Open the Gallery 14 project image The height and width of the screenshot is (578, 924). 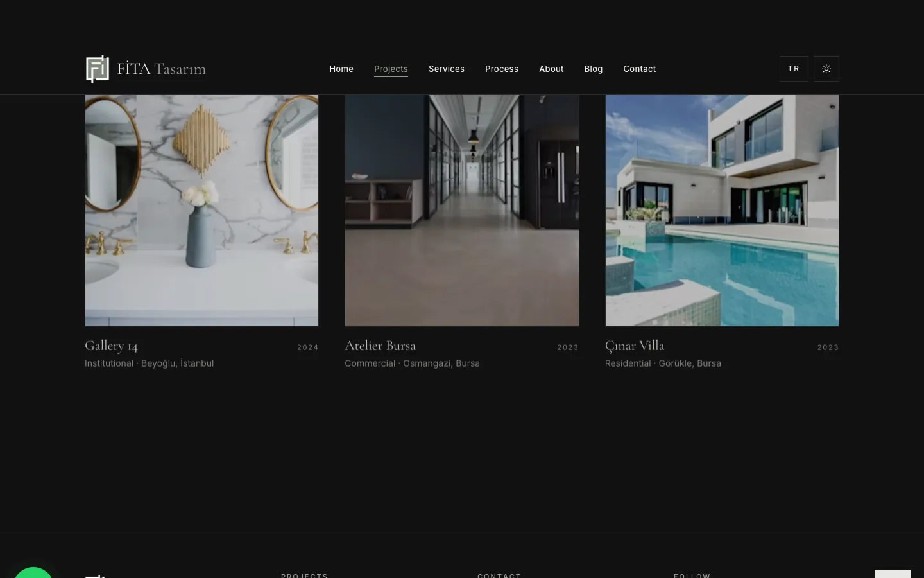(201, 211)
